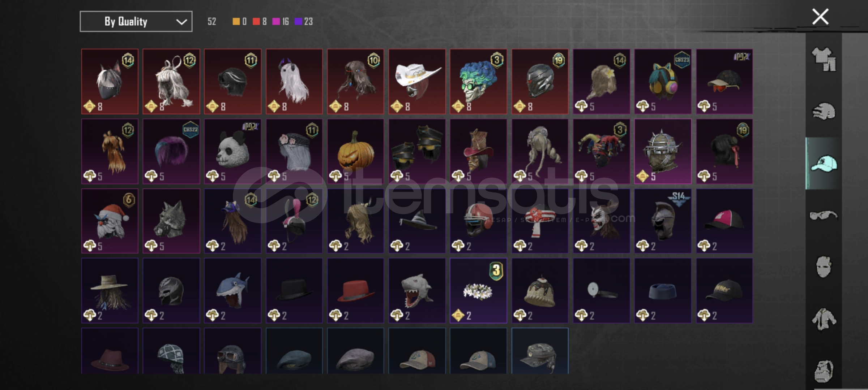Expand the By Quality sort dropdown

(x=136, y=22)
